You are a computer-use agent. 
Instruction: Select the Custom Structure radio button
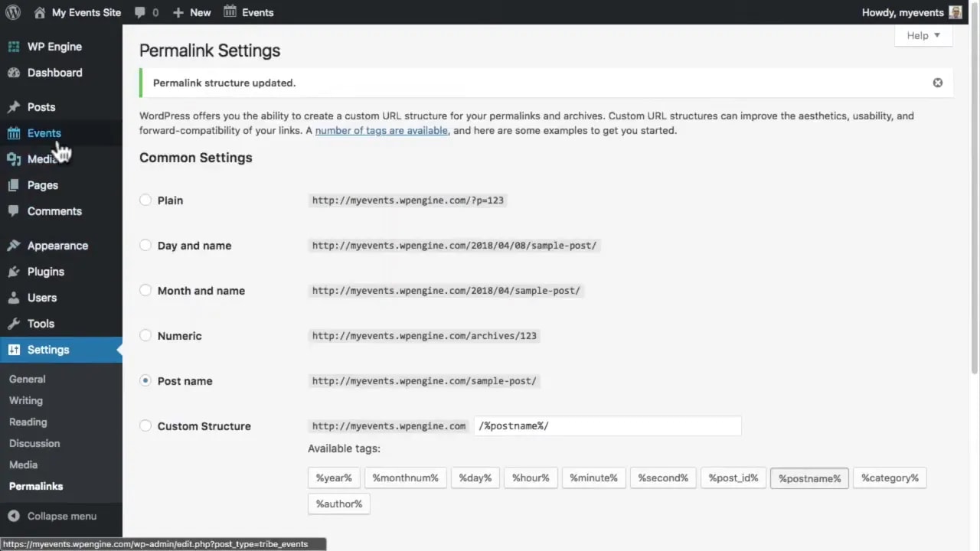coord(145,425)
